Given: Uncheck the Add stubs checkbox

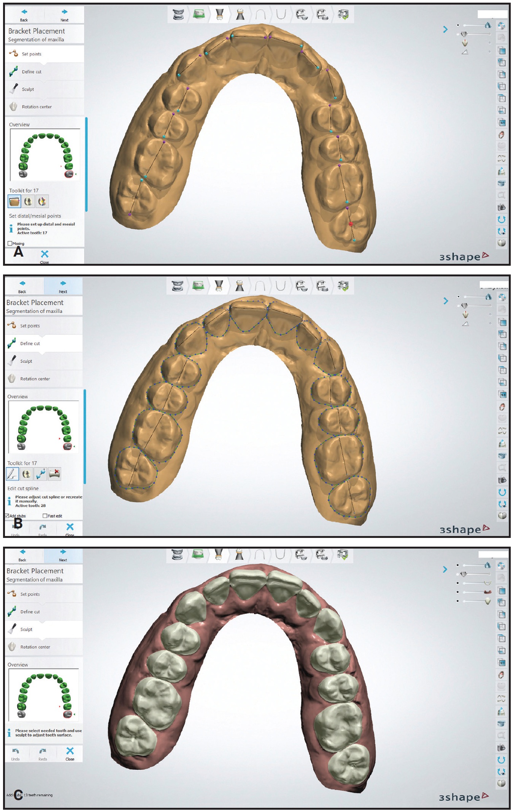Looking at the screenshot, I should click(7, 516).
